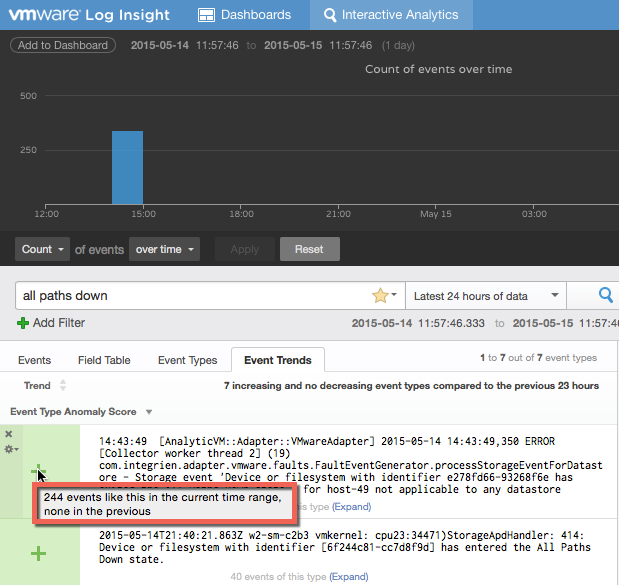This screenshot has width=619, height=585.
Task: Click the range start date 2015-05-14 in the header
Action: pos(160,45)
